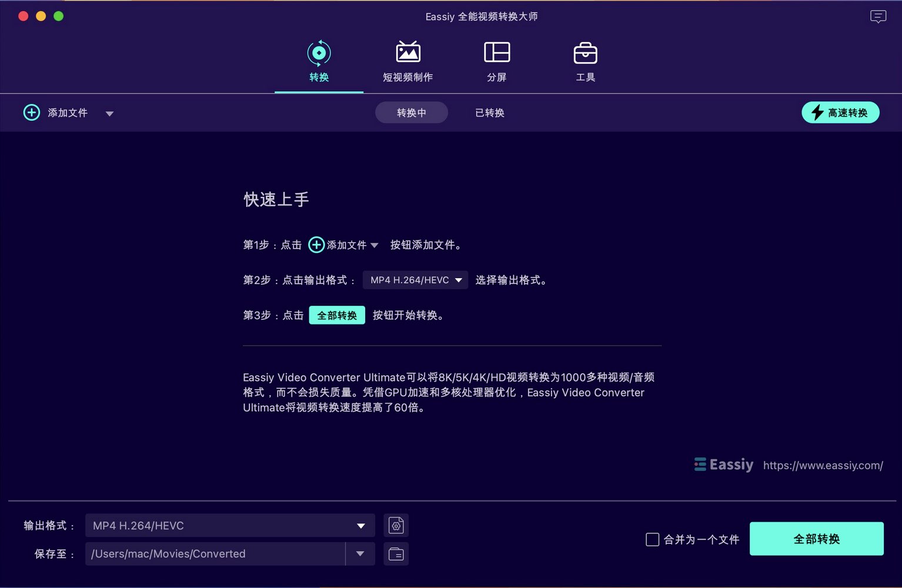Click the Eassiy logo

pyautogui.click(x=723, y=465)
